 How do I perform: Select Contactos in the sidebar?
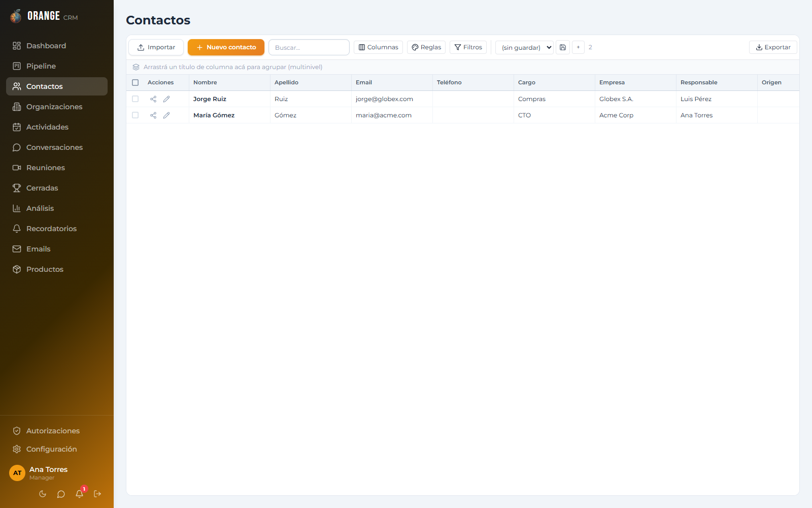(x=57, y=86)
